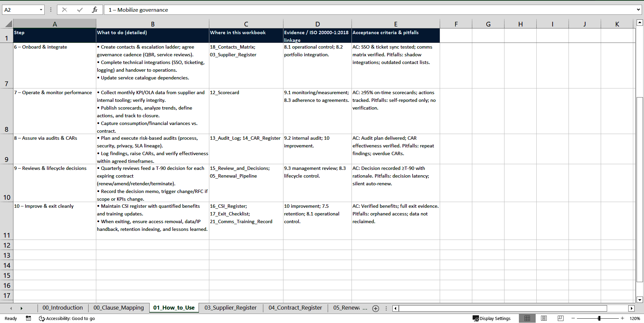This screenshot has height=323, width=644.
Task: Click the zoom out minus button
Action: [x=573, y=318]
